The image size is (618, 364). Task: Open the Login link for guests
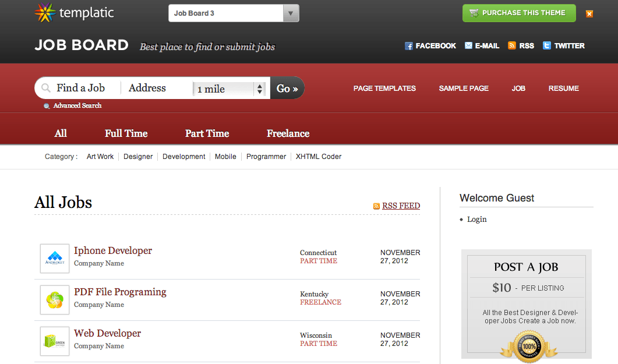coord(476,219)
